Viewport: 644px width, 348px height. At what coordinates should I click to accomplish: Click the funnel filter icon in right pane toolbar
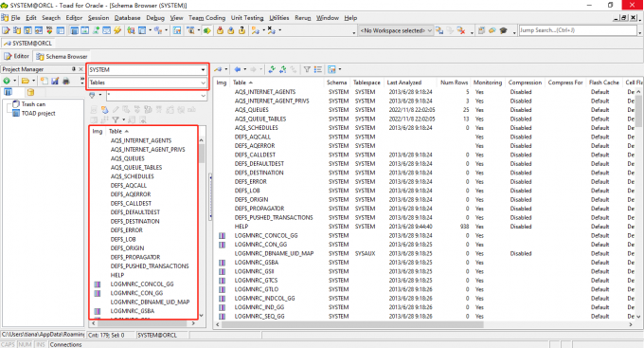(307, 69)
